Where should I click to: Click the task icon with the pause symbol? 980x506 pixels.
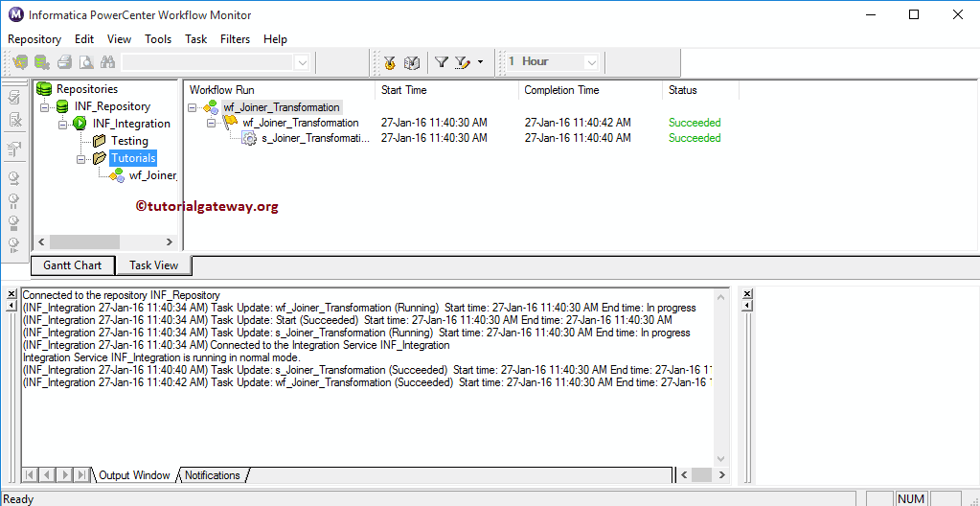pos(13,201)
